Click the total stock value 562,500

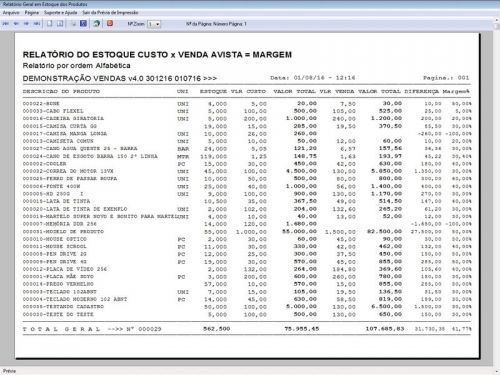[217, 329]
